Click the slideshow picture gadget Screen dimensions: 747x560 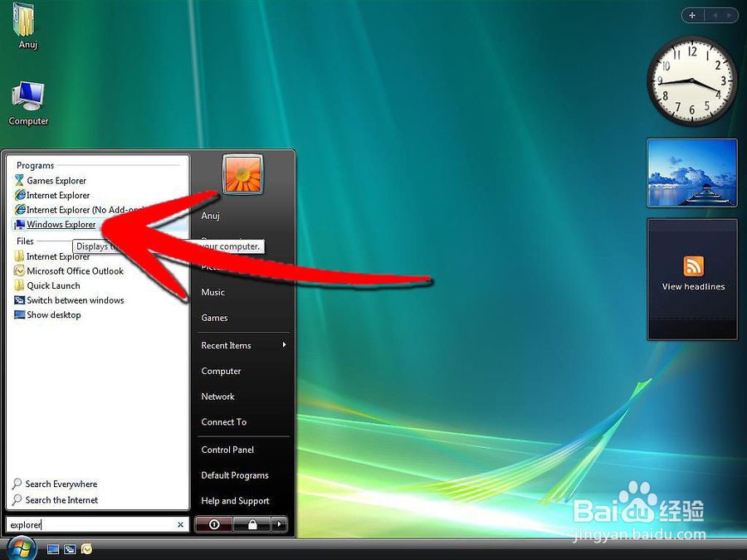click(692, 173)
